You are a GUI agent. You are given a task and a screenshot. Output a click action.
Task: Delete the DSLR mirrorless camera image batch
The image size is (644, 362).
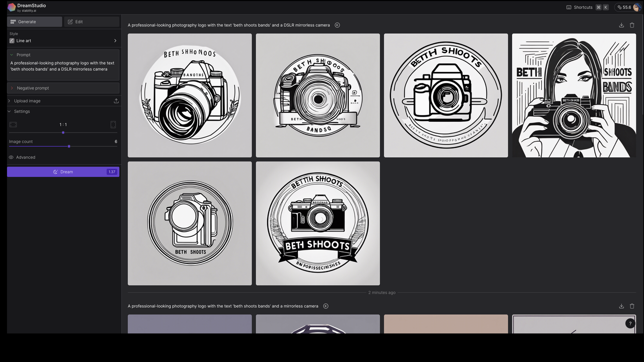[x=632, y=25]
